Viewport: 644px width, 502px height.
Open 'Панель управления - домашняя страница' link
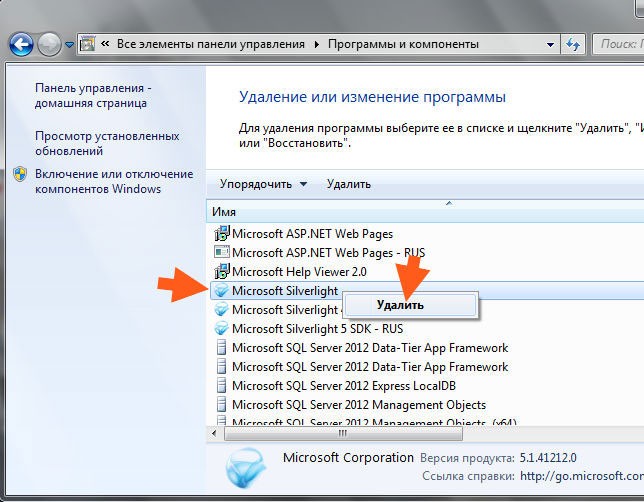tap(93, 95)
